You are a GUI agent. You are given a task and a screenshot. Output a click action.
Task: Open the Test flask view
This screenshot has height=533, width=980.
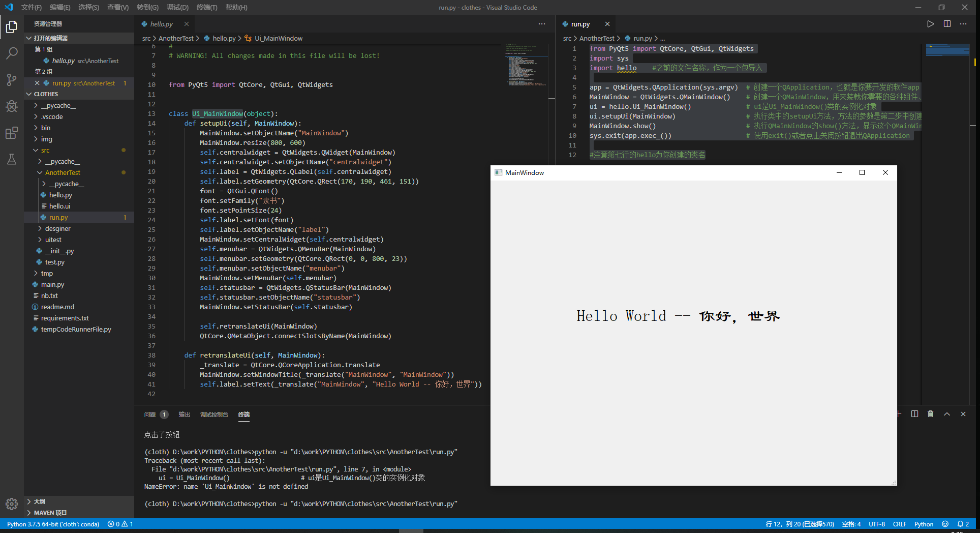(x=11, y=159)
